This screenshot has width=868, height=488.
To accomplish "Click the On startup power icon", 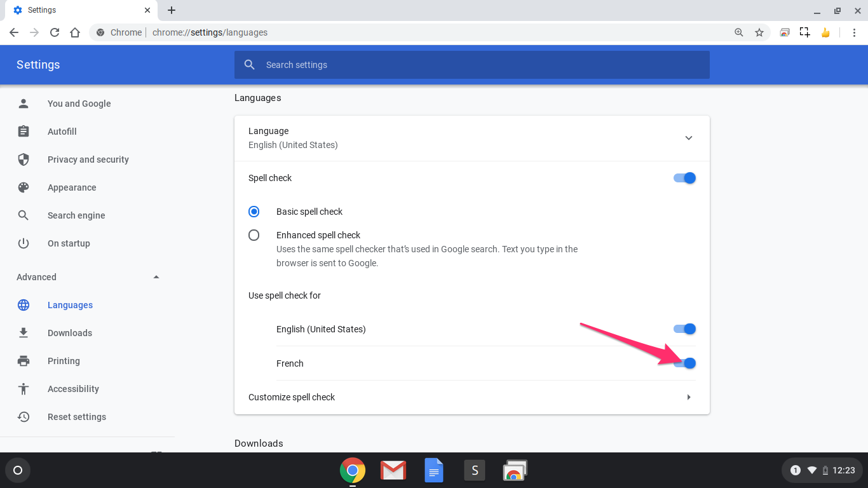I will 24,243.
